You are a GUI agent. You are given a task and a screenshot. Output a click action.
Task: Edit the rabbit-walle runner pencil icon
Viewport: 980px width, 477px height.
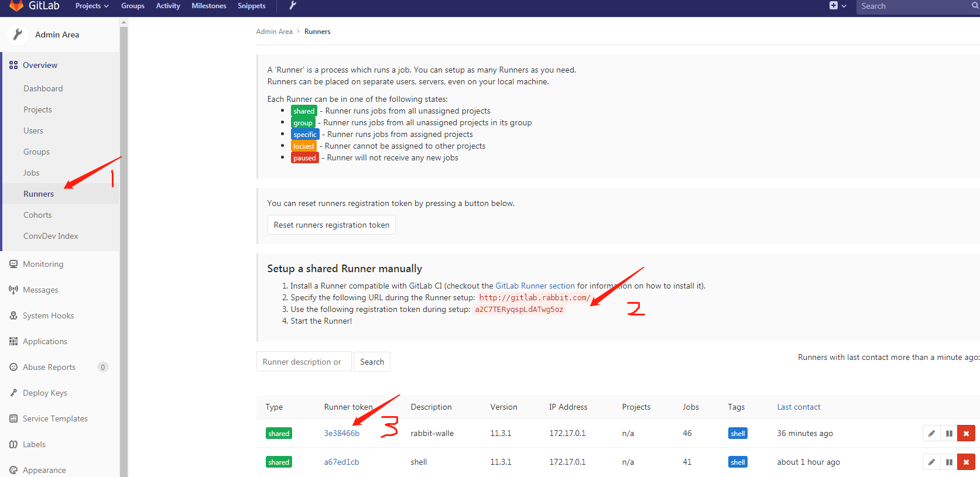[x=931, y=433]
